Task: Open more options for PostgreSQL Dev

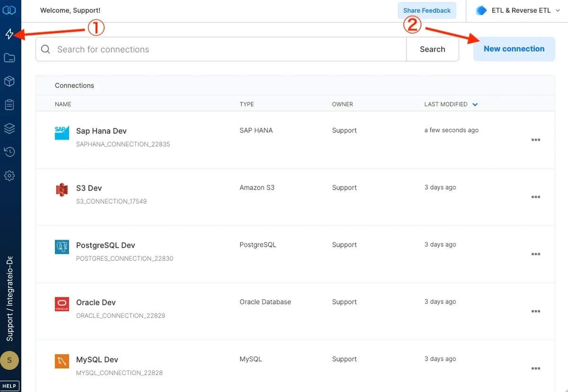Action: 536,254
